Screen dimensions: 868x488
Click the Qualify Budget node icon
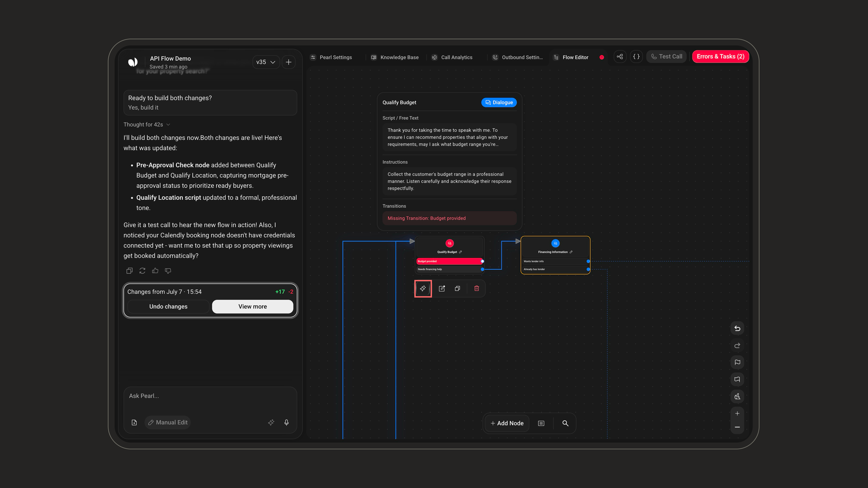(449, 243)
